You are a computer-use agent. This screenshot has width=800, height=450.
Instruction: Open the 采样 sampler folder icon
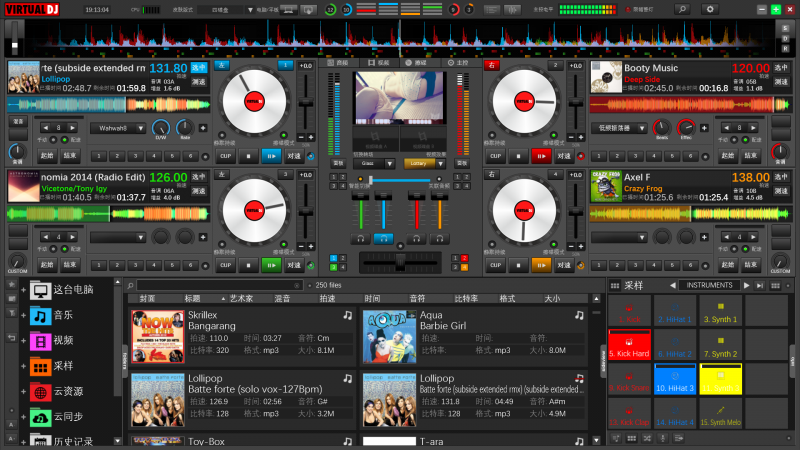[40, 366]
